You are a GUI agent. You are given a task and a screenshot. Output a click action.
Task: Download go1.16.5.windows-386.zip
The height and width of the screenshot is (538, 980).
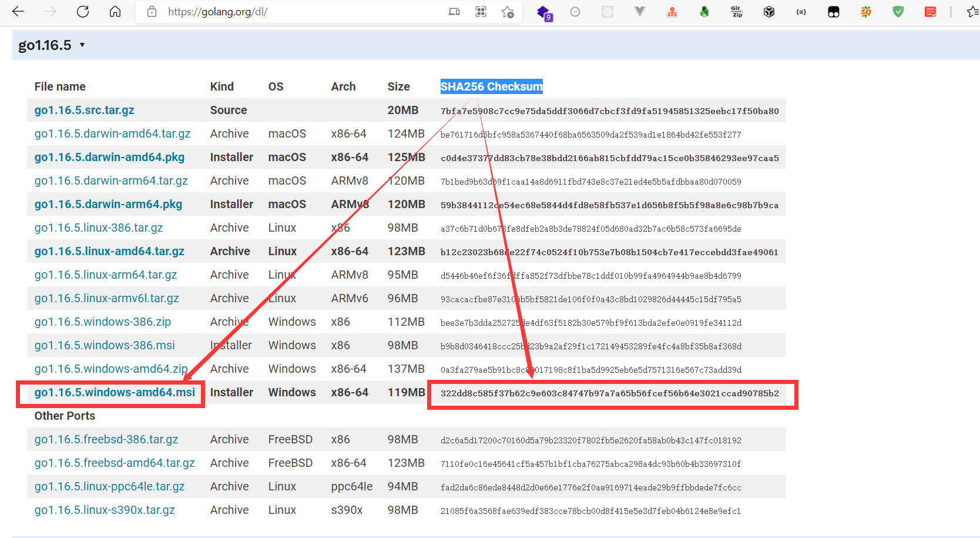(103, 322)
